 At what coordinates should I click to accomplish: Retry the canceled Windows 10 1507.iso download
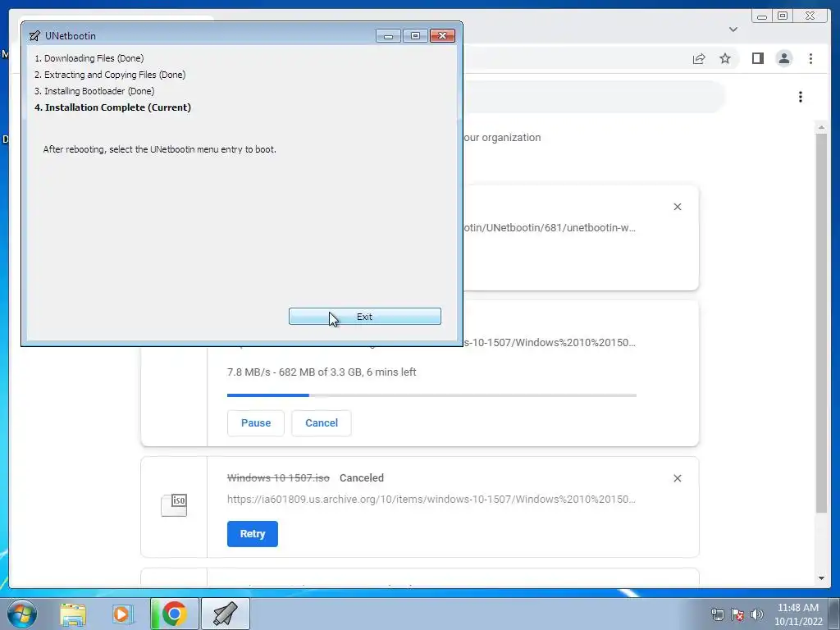253,534
